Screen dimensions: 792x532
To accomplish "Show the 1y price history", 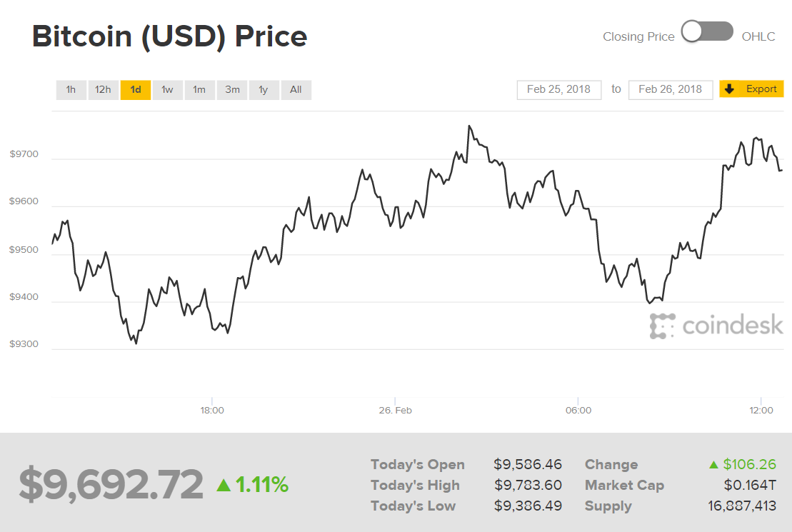I will coord(264,89).
